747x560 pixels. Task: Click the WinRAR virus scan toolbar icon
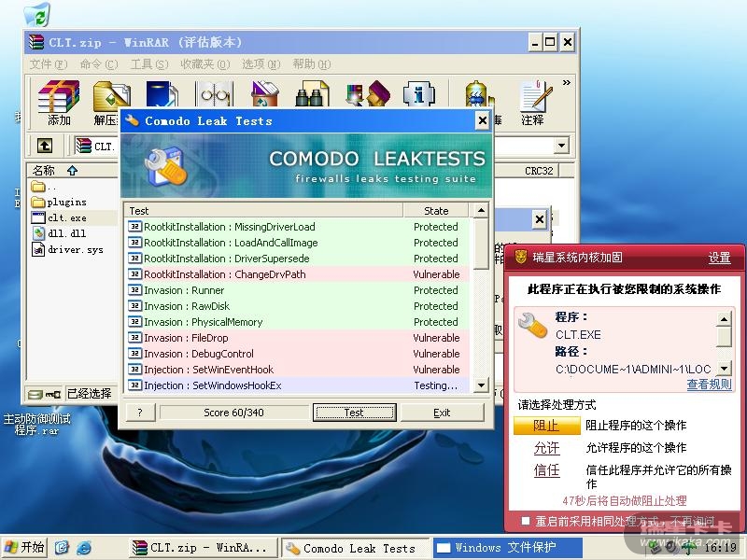pos(479,94)
